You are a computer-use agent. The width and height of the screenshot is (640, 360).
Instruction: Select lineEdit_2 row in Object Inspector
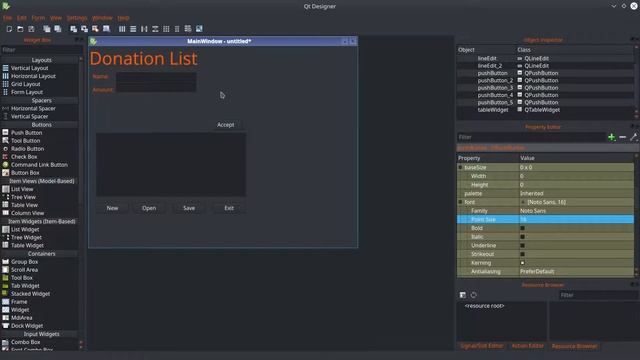tap(545, 66)
